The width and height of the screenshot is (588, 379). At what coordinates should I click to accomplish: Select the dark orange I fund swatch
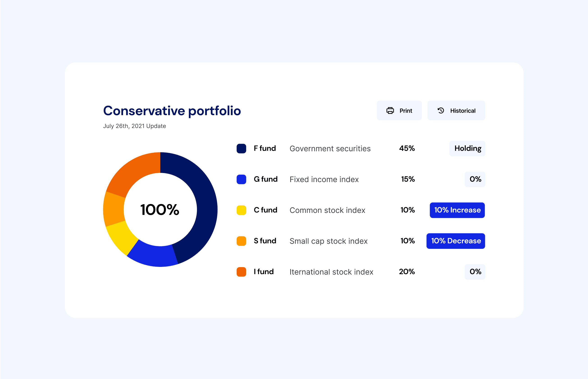coord(241,272)
